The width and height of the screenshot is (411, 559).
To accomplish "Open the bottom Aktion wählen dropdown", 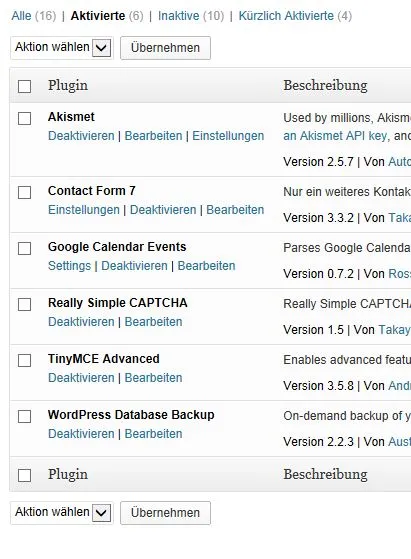I will coord(62,513).
